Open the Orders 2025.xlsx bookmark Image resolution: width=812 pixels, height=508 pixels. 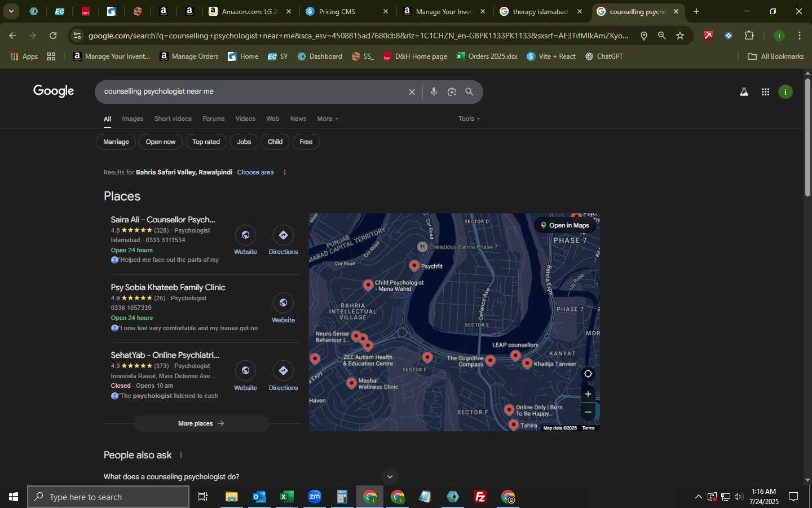coord(487,56)
